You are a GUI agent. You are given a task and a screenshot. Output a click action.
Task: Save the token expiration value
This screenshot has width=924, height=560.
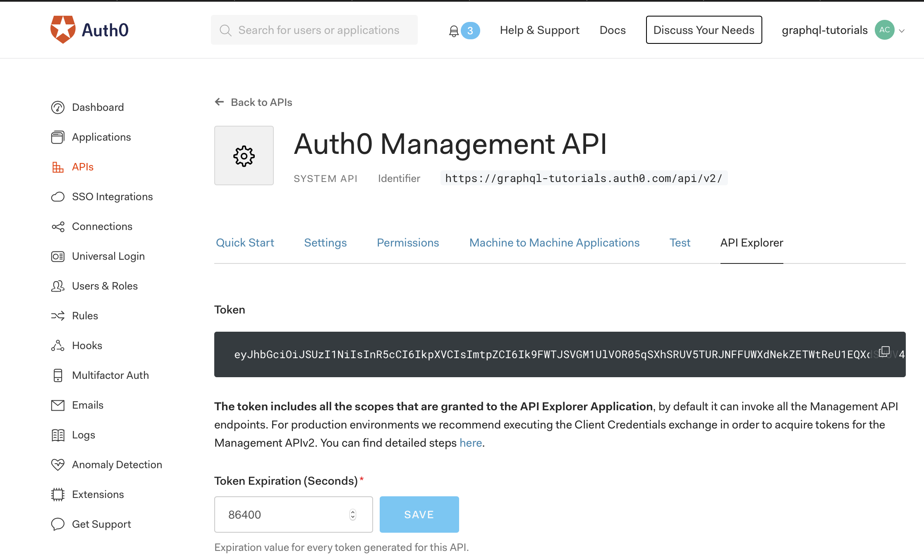coord(419,514)
